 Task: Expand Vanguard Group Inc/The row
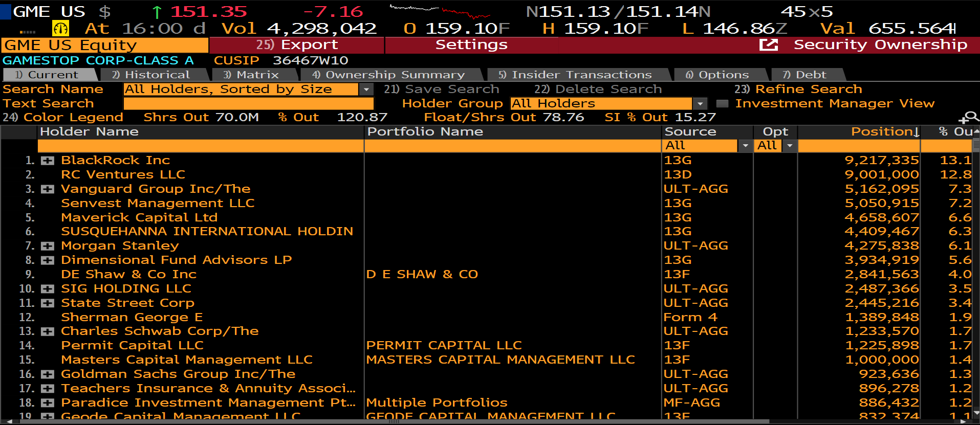tap(48, 189)
